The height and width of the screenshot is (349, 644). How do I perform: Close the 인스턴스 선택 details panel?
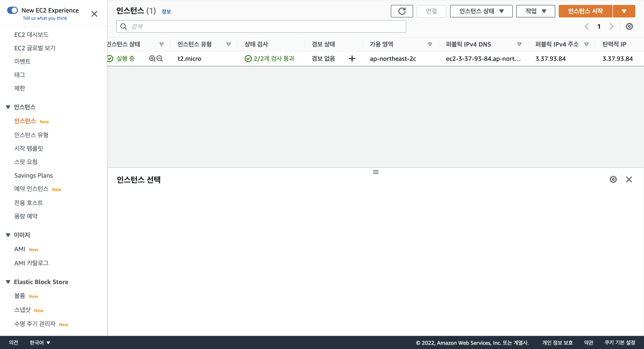(x=629, y=179)
